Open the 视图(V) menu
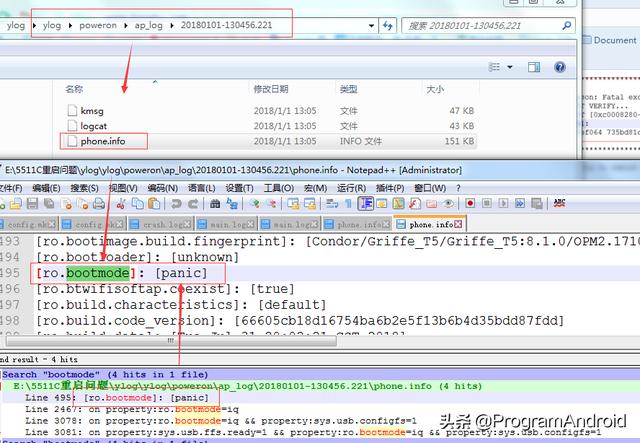This screenshot has height=443, width=640. (123, 188)
